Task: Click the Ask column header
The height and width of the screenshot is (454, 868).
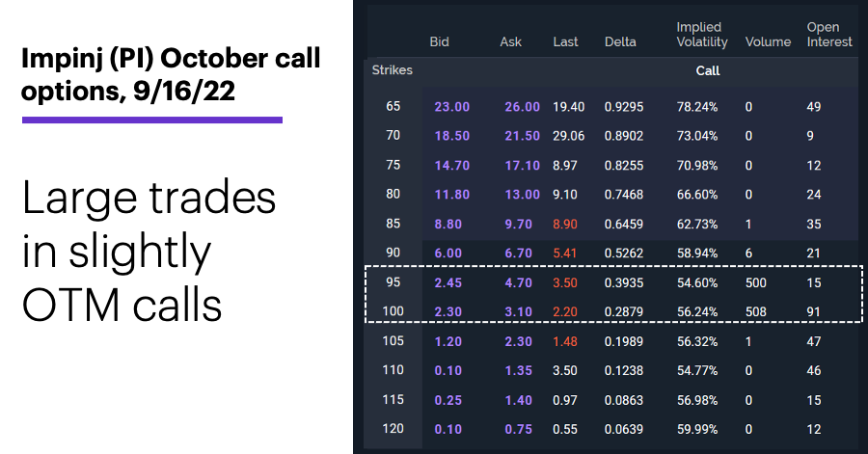Action: click(x=510, y=42)
